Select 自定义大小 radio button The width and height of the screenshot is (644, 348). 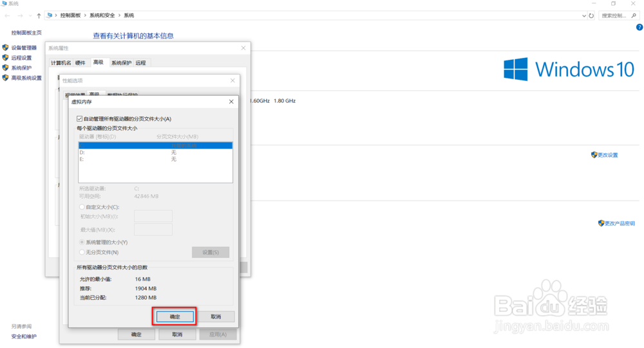[x=82, y=207]
